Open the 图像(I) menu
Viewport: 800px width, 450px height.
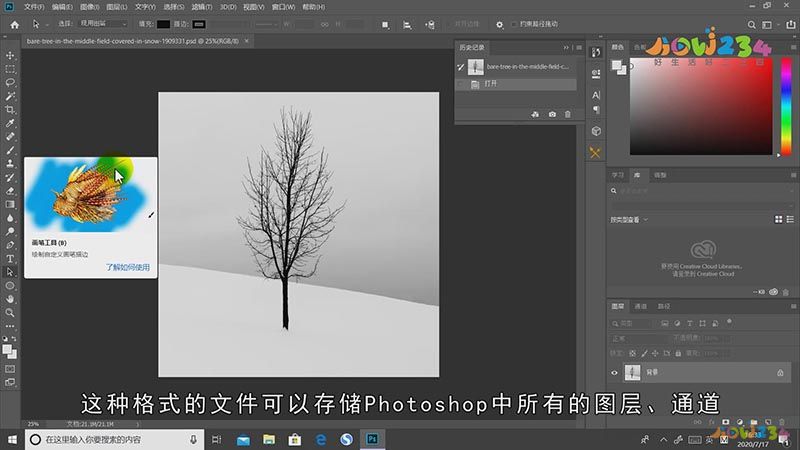point(89,7)
